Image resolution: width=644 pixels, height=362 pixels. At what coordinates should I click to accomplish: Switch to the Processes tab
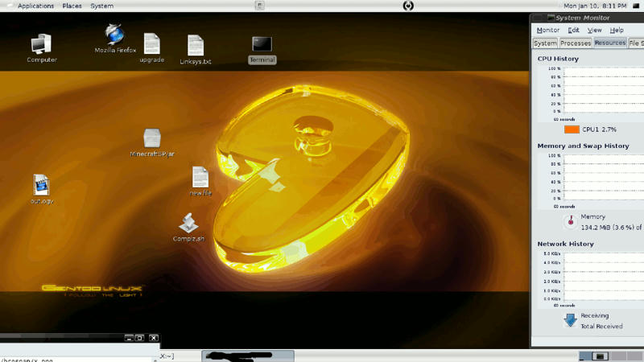[576, 43]
